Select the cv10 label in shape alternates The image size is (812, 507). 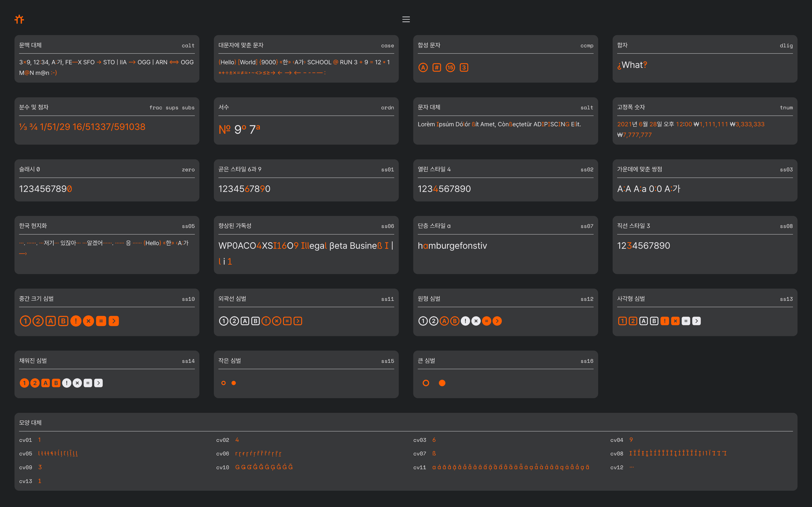tap(222, 467)
